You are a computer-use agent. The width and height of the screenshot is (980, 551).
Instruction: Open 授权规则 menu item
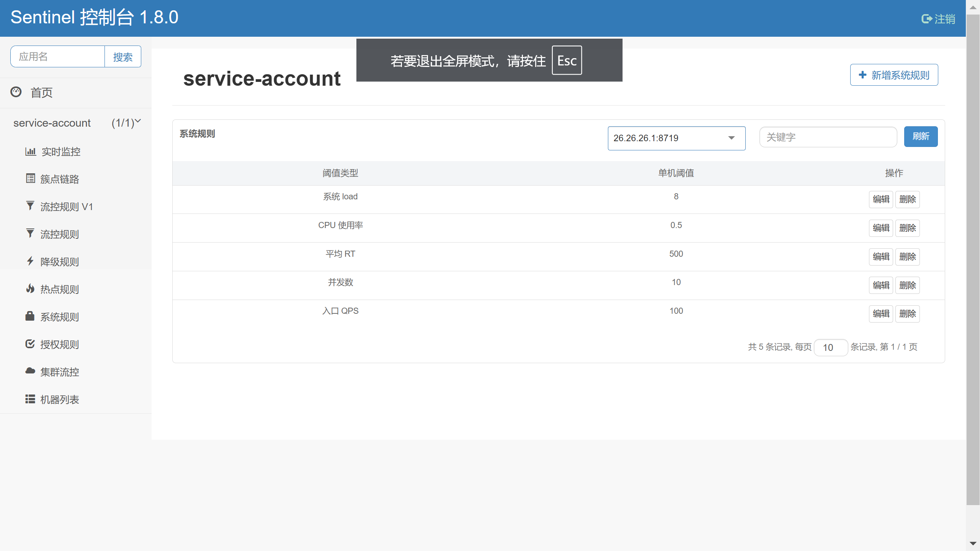pos(59,344)
